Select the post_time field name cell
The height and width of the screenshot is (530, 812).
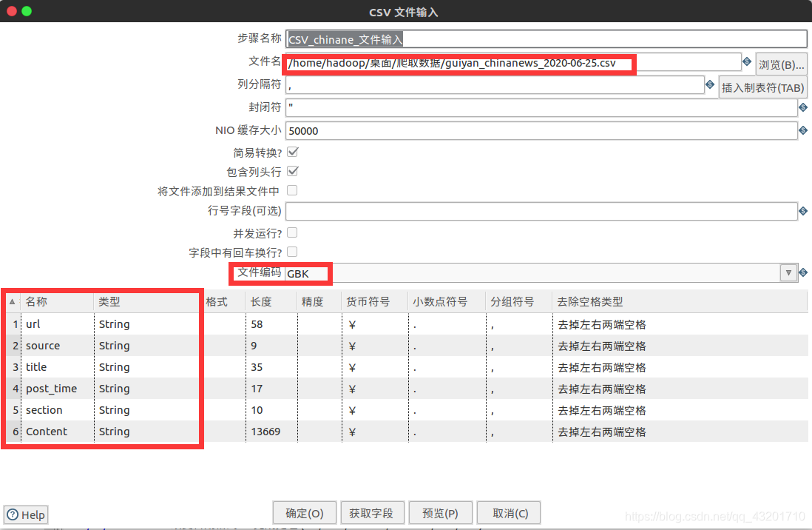[x=58, y=389]
